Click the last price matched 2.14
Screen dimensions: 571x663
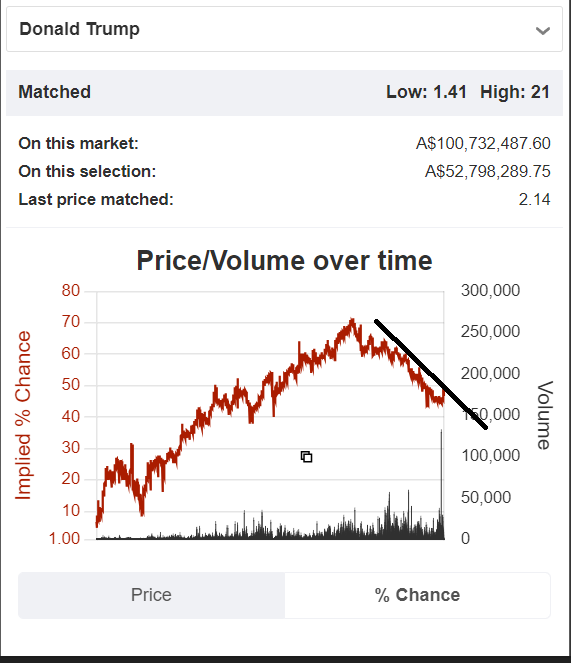535,199
